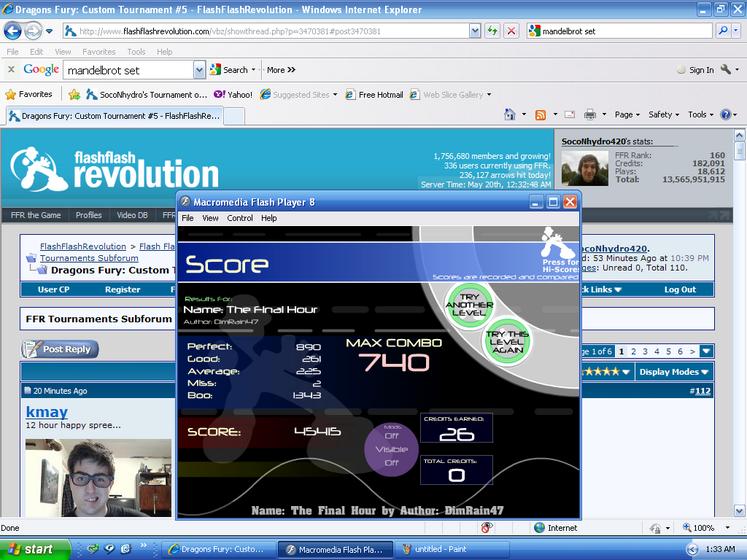Click the IE Home icon in command bar
Viewport: 747px width, 560px height.
point(509,114)
